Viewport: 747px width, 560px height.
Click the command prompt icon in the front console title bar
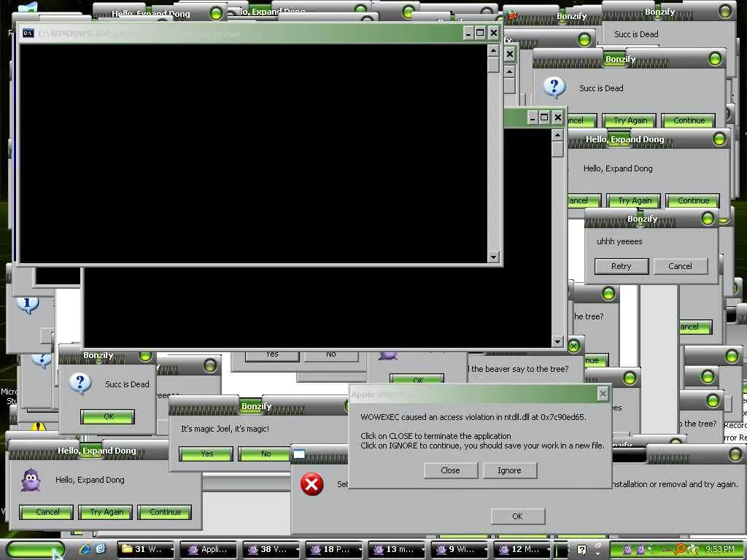[x=28, y=33]
